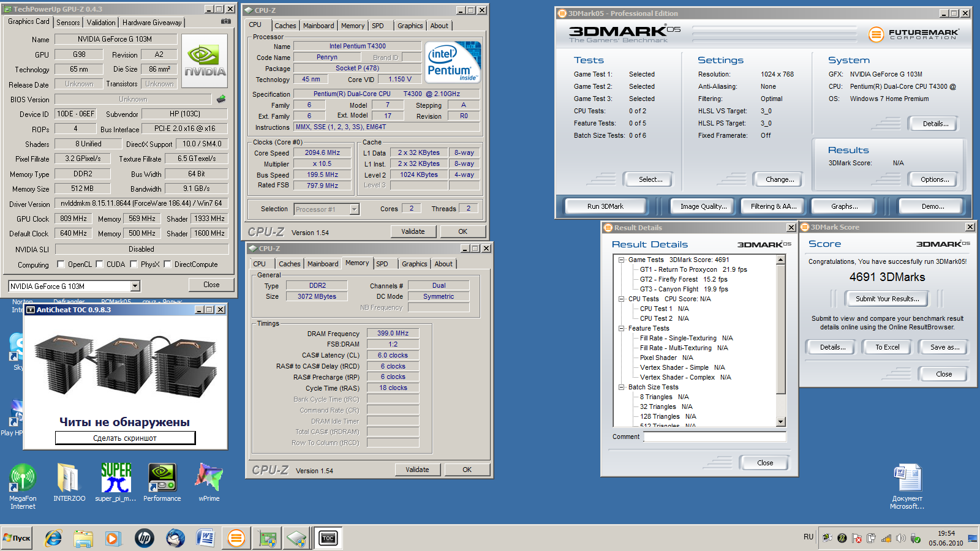This screenshot has height=551, width=980.
Task: Launch super_pi_mod desktop icon
Action: point(116,482)
